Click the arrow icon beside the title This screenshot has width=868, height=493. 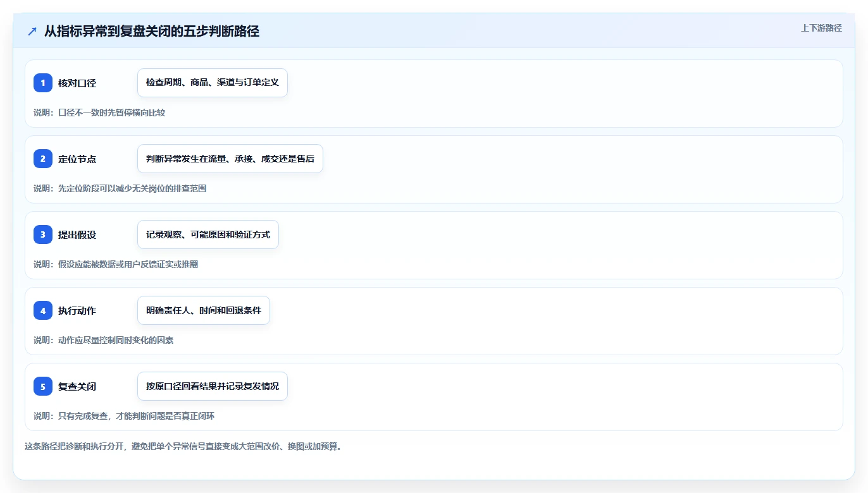coord(32,32)
